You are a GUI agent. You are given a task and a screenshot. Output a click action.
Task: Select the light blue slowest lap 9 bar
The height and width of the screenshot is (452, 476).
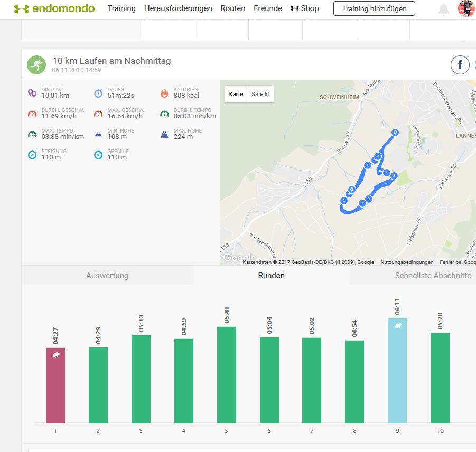pos(397,370)
